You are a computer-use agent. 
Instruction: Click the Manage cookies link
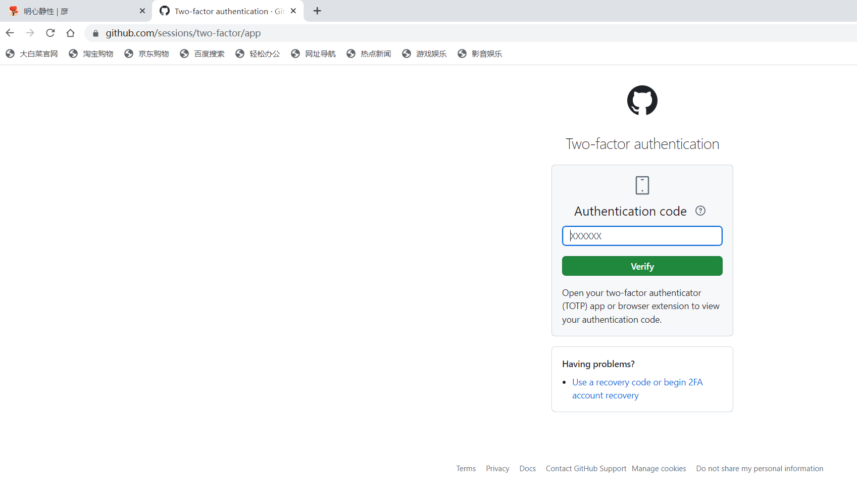[x=659, y=469]
